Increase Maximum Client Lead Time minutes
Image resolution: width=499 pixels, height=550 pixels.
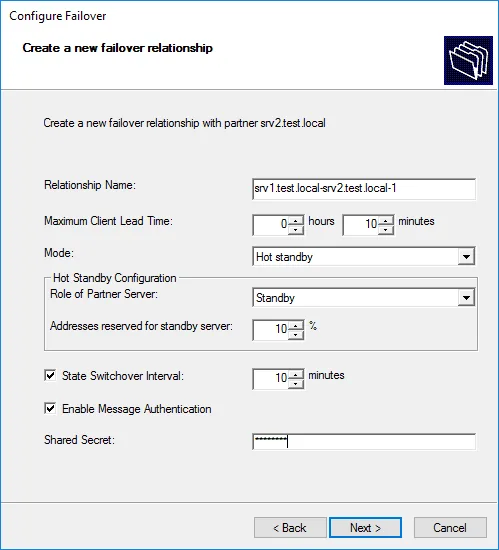tap(386, 221)
